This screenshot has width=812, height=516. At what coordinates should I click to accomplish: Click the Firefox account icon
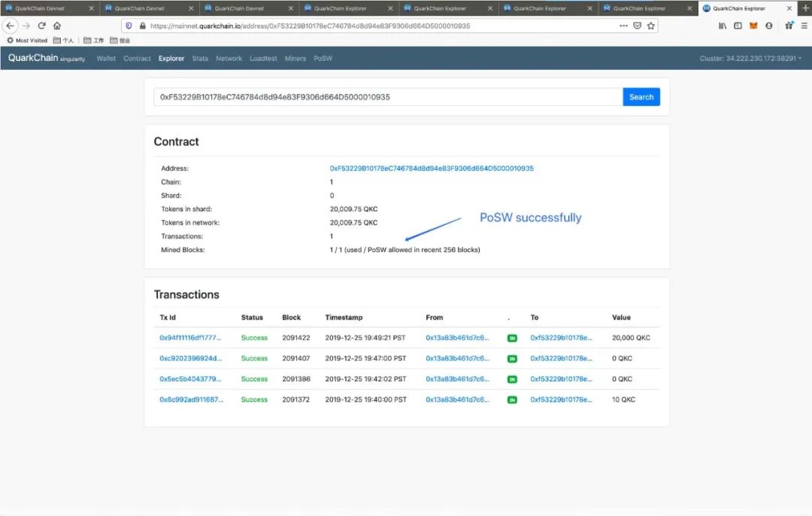coord(769,26)
